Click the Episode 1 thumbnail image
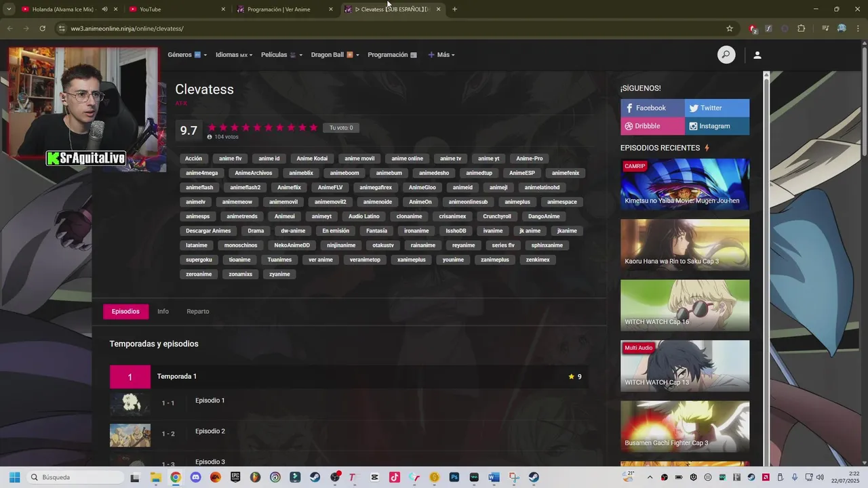Screen dimensions: 868x488 click(x=130, y=404)
